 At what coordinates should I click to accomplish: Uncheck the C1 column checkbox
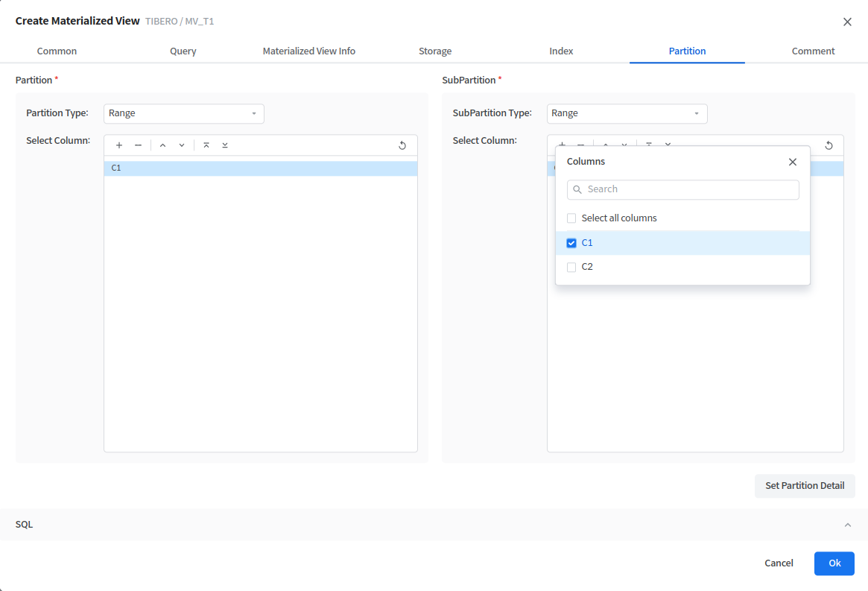(x=571, y=243)
